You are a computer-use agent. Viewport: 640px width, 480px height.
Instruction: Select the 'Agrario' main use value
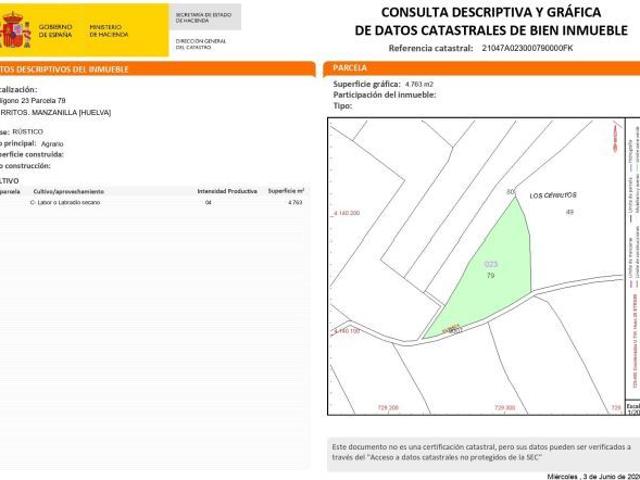click(x=52, y=144)
